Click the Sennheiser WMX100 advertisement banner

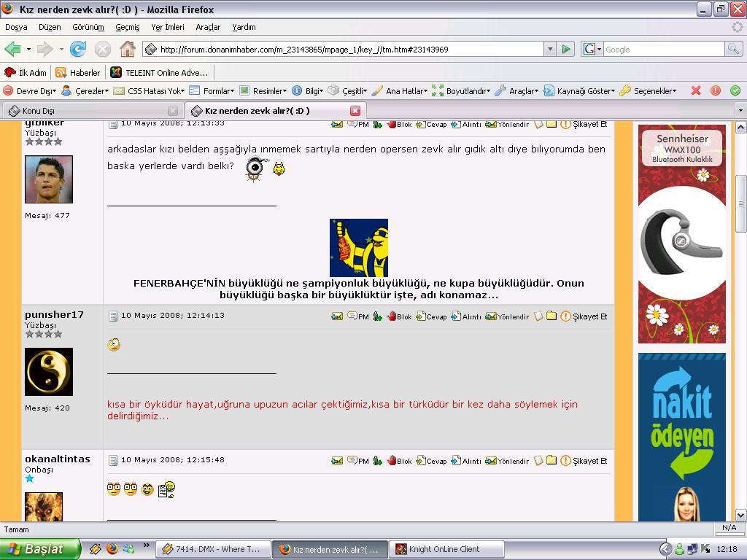[x=682, y=233]
